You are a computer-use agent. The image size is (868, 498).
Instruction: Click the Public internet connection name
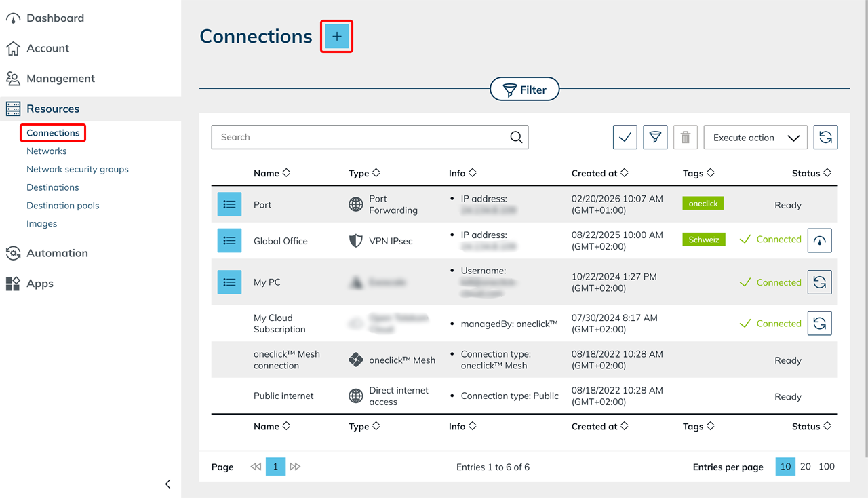click(x=283, y=396)
